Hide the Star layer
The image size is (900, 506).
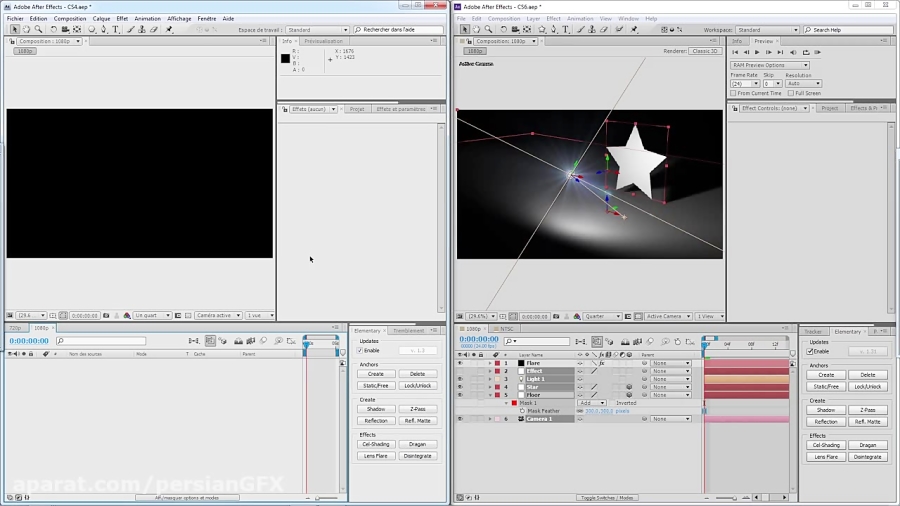(x=460, y=387)
